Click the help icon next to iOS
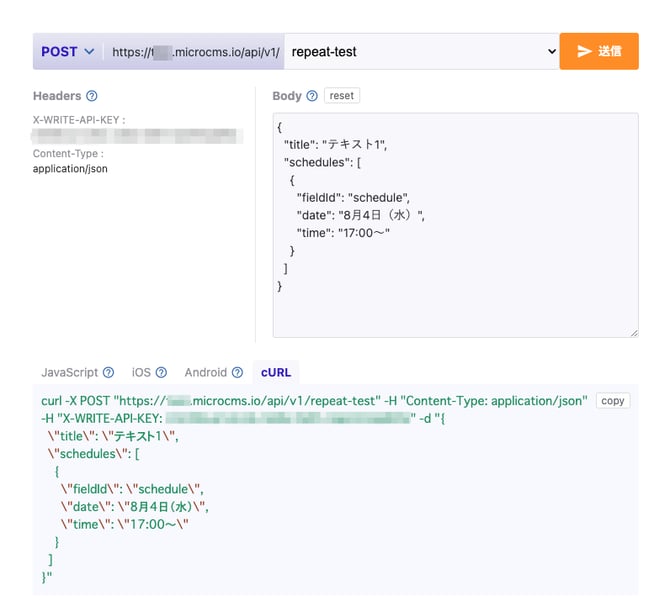 coord(161,372)
